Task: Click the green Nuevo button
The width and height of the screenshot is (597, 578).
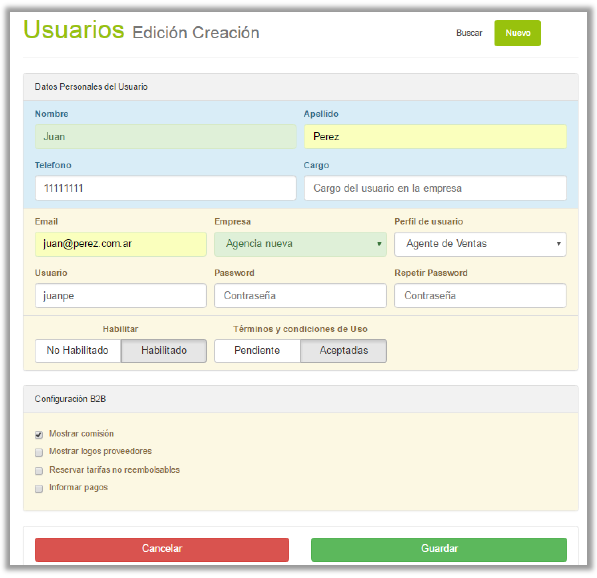Action: tap(517, 33)
